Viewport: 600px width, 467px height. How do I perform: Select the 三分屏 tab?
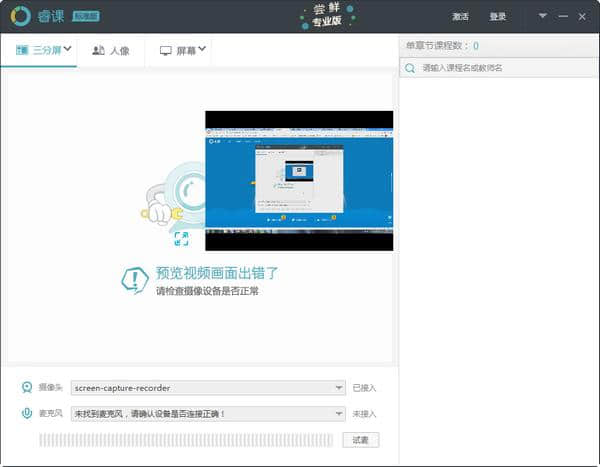tap(40, 50)
